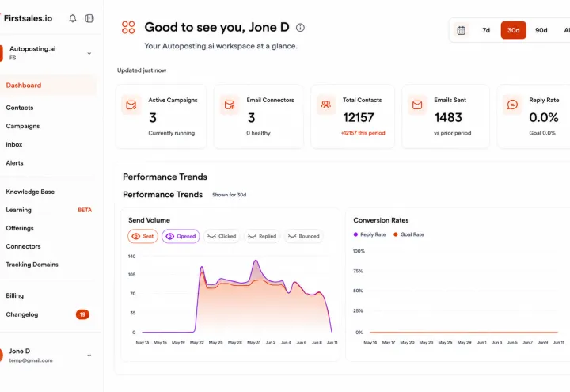Show the Bounced series in chart
The height and width of the screenshot is (392, 570).
[x=303, y=236]
